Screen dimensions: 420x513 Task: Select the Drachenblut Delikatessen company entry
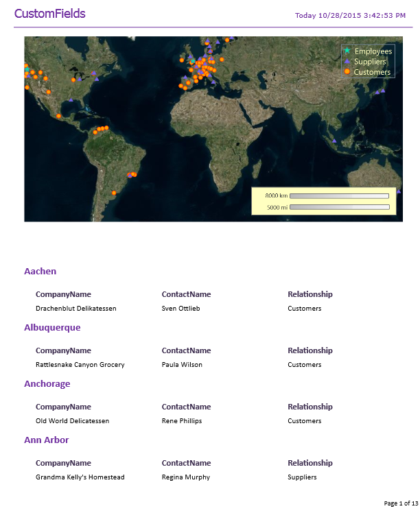click(75, 309)
